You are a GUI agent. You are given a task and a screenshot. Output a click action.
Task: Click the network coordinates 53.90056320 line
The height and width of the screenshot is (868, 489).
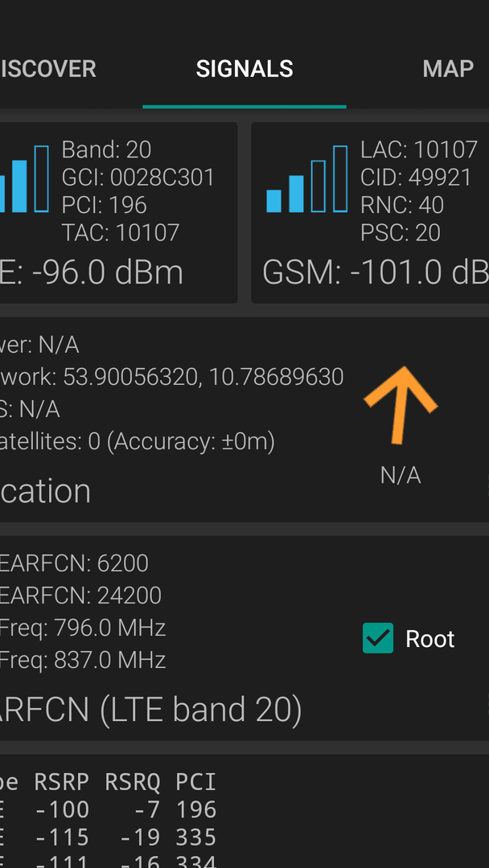tap(171, 377)
